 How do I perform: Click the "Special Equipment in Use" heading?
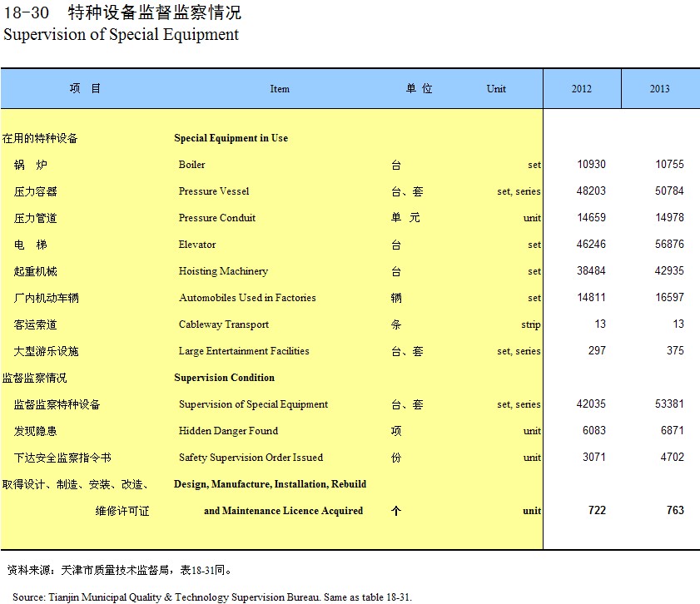[231, 138]
